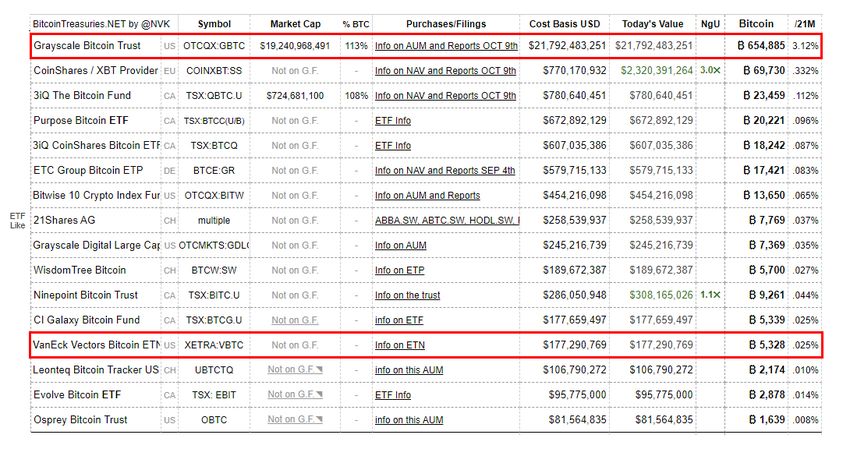Open Info on ETP link for WisdomTree
The image size is (850, 463).
click(x=400, y=271)
